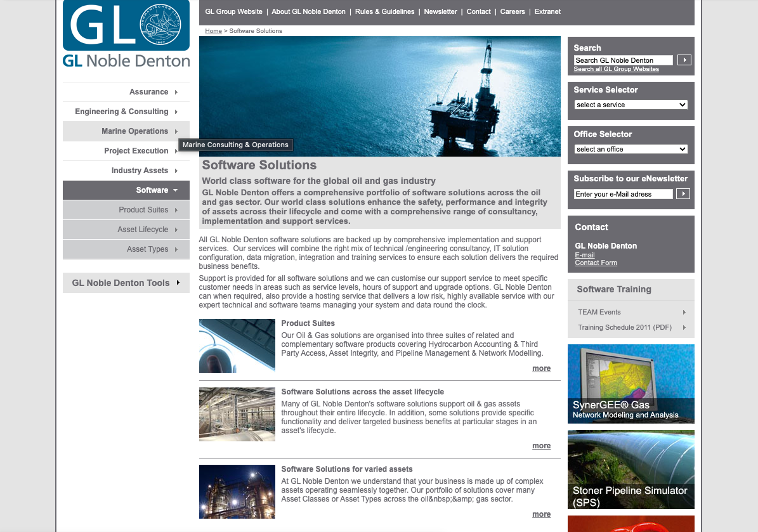Click the Software Training heading
This screenshot has height=532, width=758.
click(613, 289)
